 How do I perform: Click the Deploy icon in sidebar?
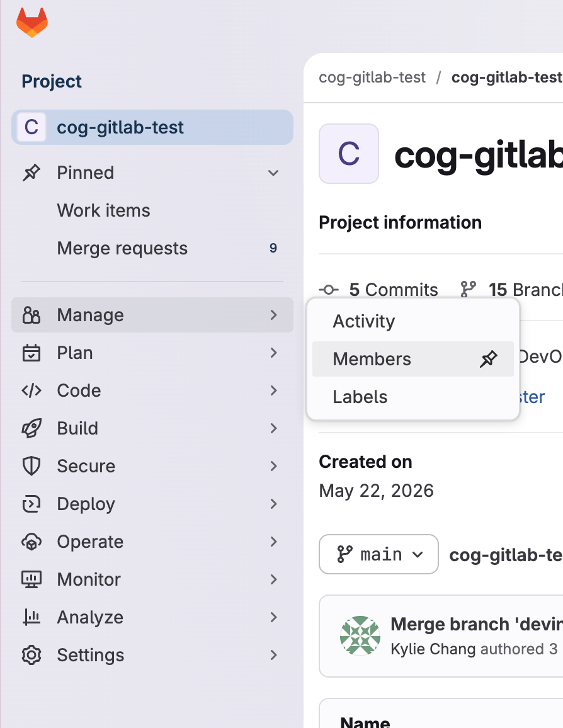point(31,504)
